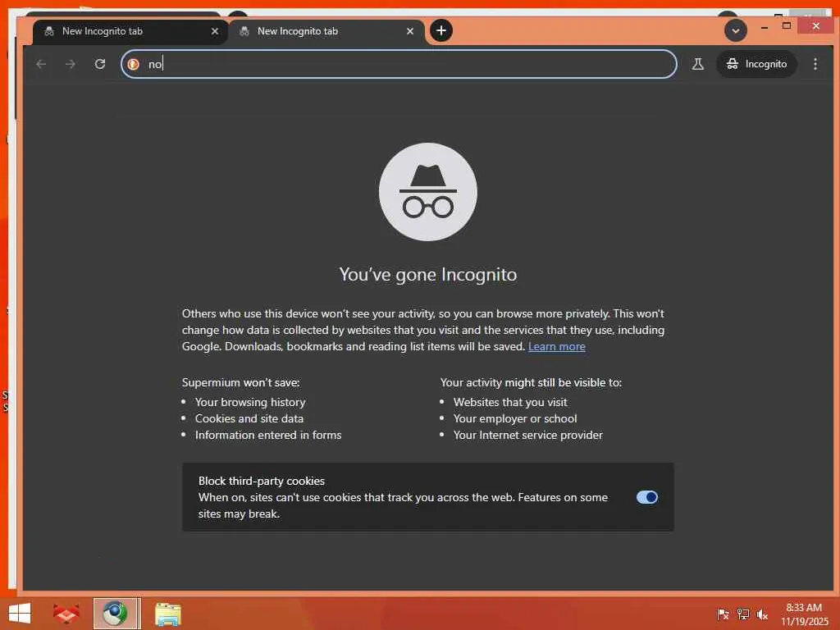This screenshot has width=840, height=630.
Task: Click the "Block third-party cookies" title
Action: tap(262, 481)
